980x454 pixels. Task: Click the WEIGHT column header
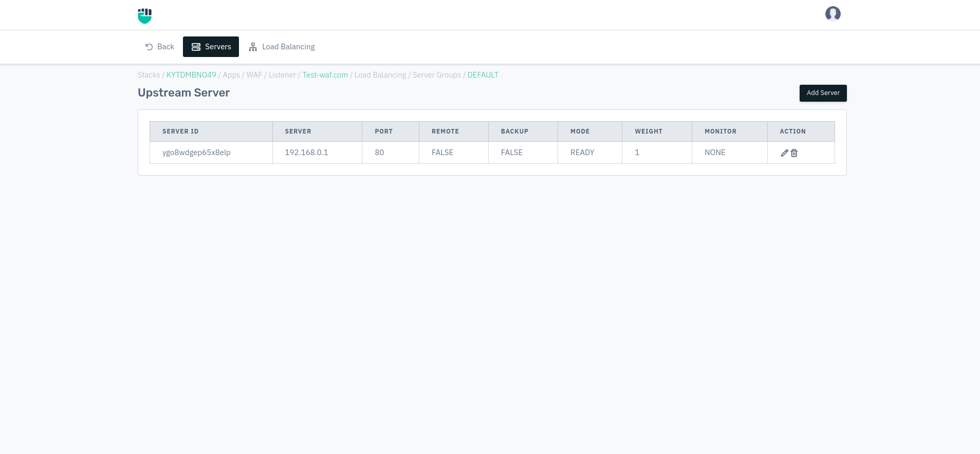[657, 131]
